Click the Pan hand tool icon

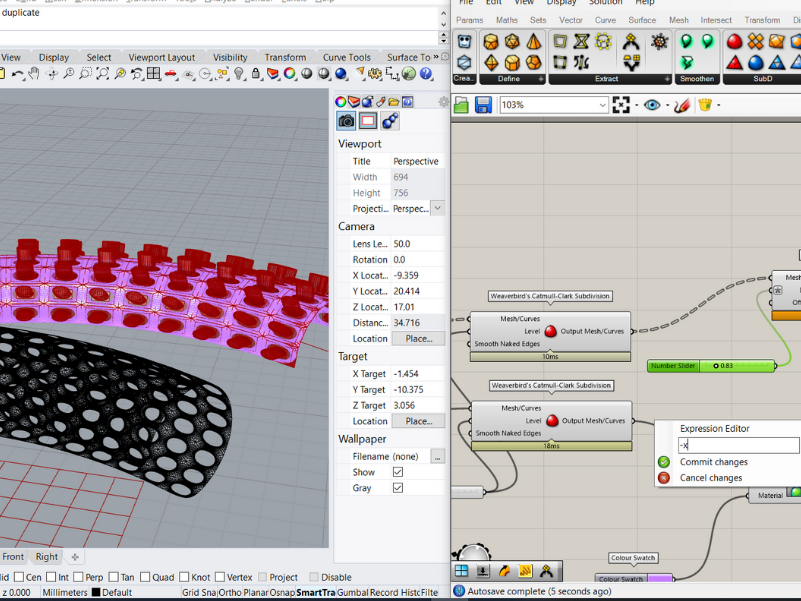(x=34, y=74)
